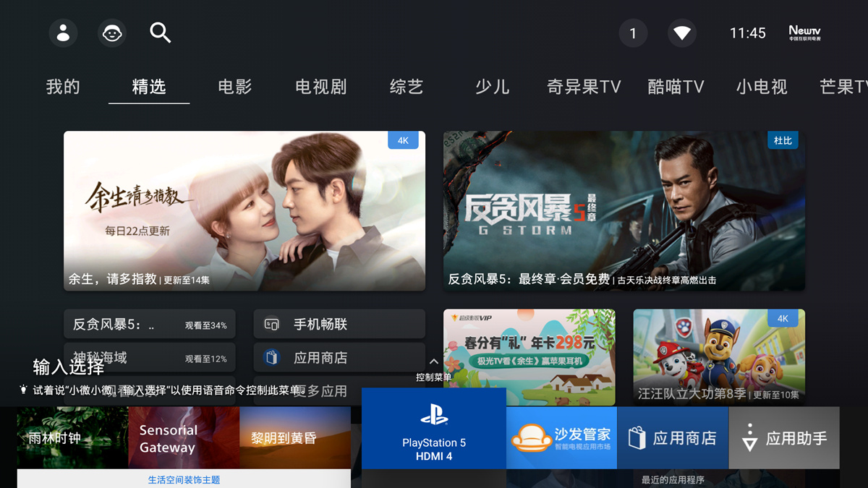Click the search magnifier icon
Image resolution: width=868 pixels, height=488 pixels.
coord(160,33)
